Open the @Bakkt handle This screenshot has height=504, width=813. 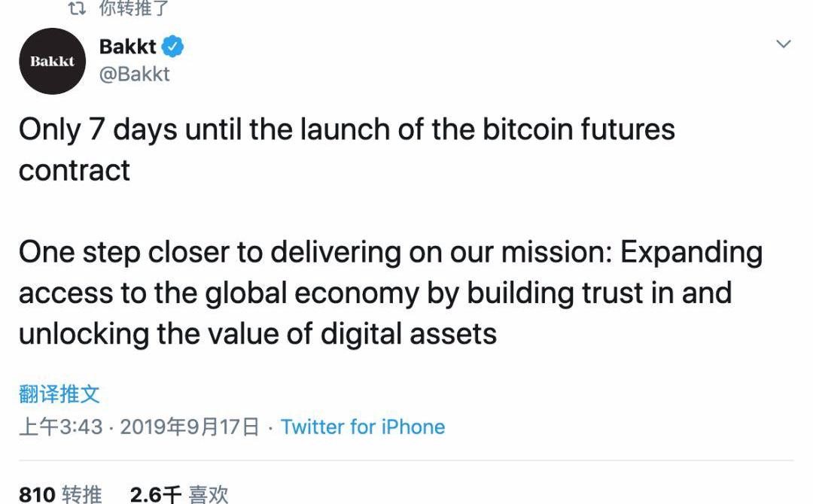pyautogui.click(x=134, y=74)
